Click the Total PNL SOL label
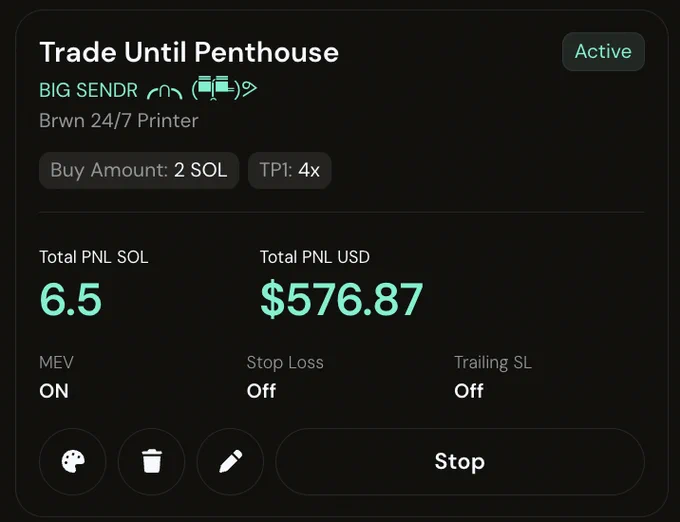This screenshot has height=522, width=680. (94, 257)
